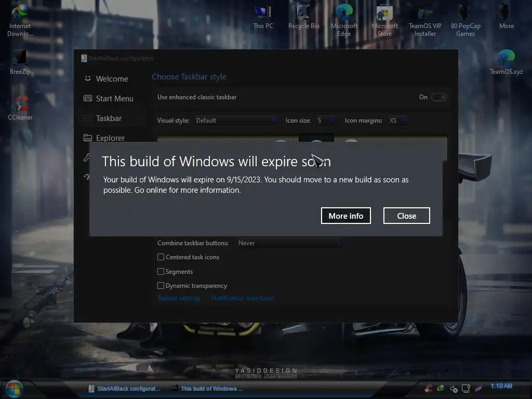532x399 pixels.
Task: Switch to 'This build of Windows' taskbar button
Action: click(208, 389)
